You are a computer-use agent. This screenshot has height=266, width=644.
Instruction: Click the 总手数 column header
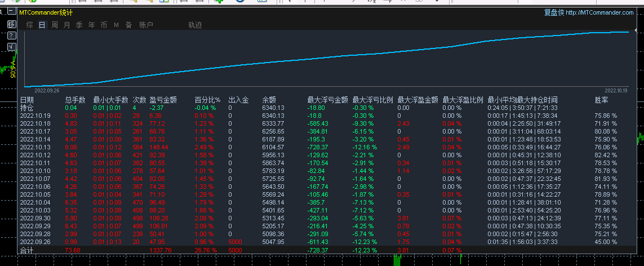coord(75,100)
